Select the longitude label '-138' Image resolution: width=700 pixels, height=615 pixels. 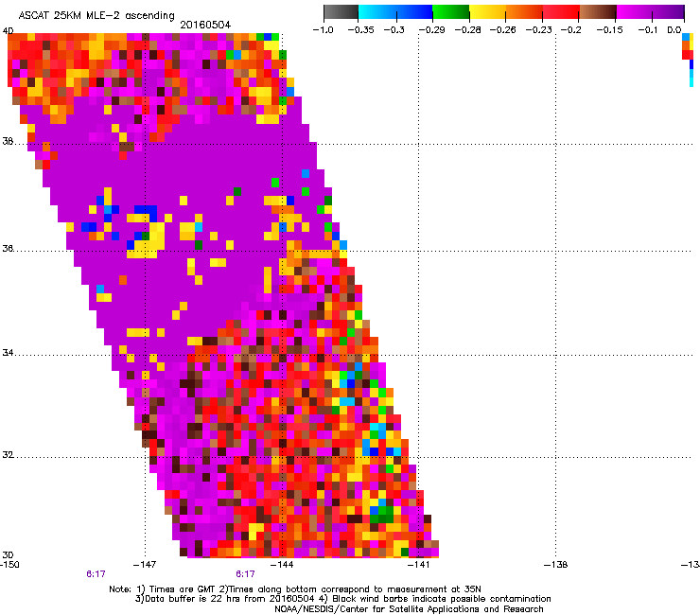[556, 565]
